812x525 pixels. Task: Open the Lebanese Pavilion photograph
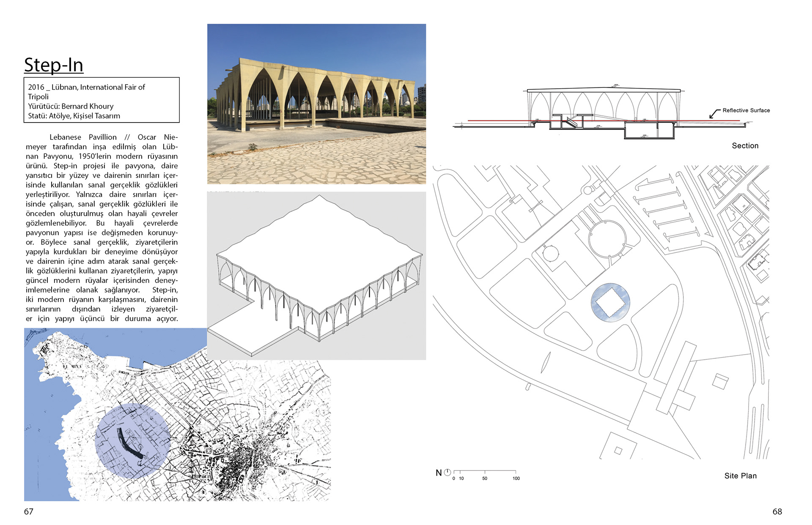(x=316, y=104)
